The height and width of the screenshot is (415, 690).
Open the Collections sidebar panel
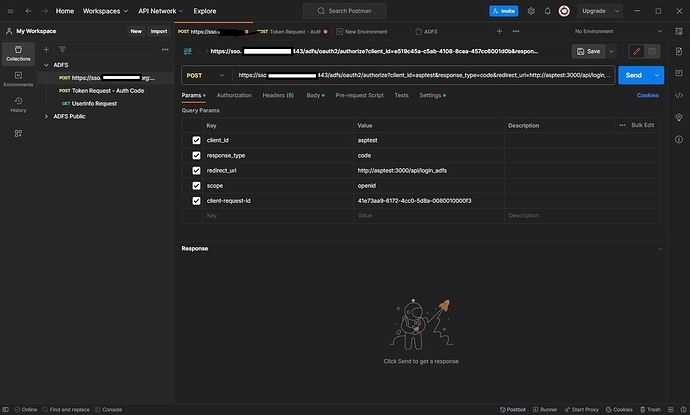(18, 53)
